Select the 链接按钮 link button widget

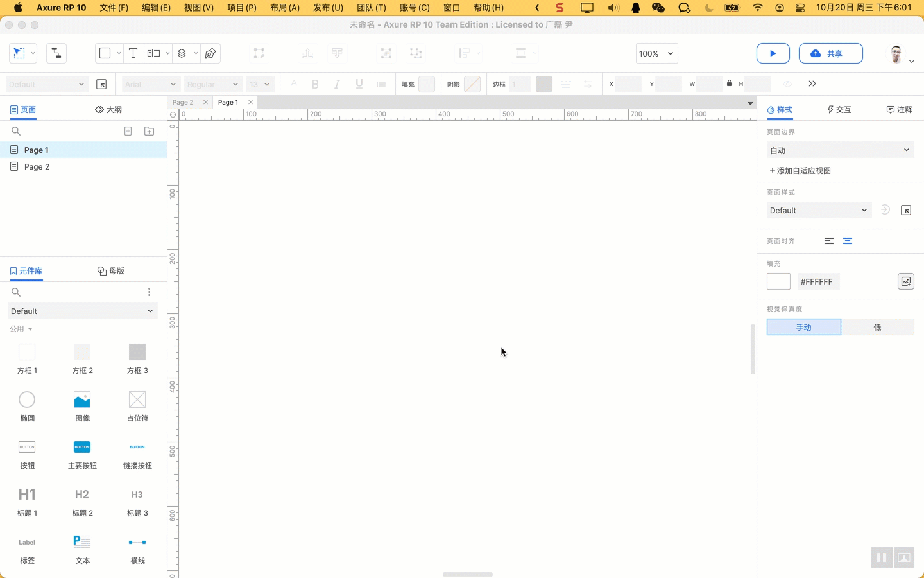pyautogui.click(x=137, y=454)
